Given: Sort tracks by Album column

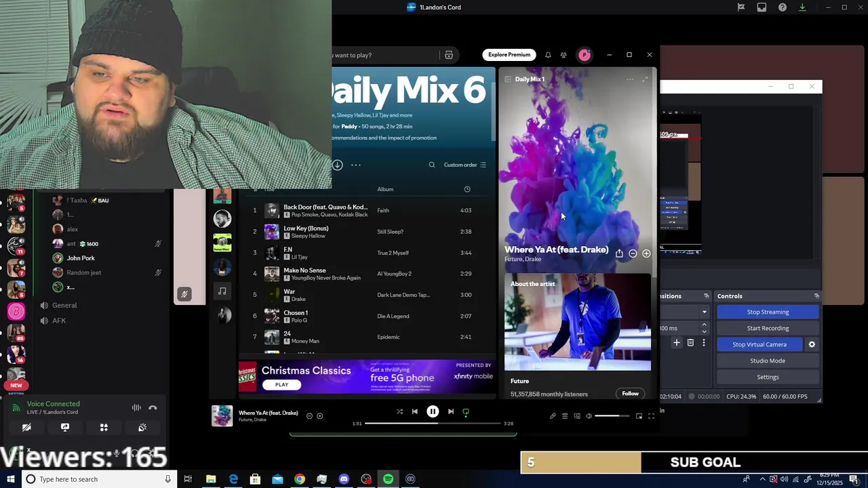Looking at the screenshot, I should [x=385, y=189].
